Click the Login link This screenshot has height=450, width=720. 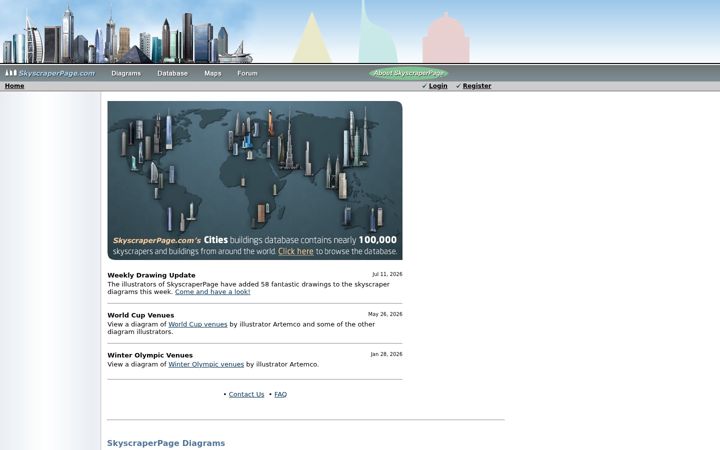pos(438,86)
